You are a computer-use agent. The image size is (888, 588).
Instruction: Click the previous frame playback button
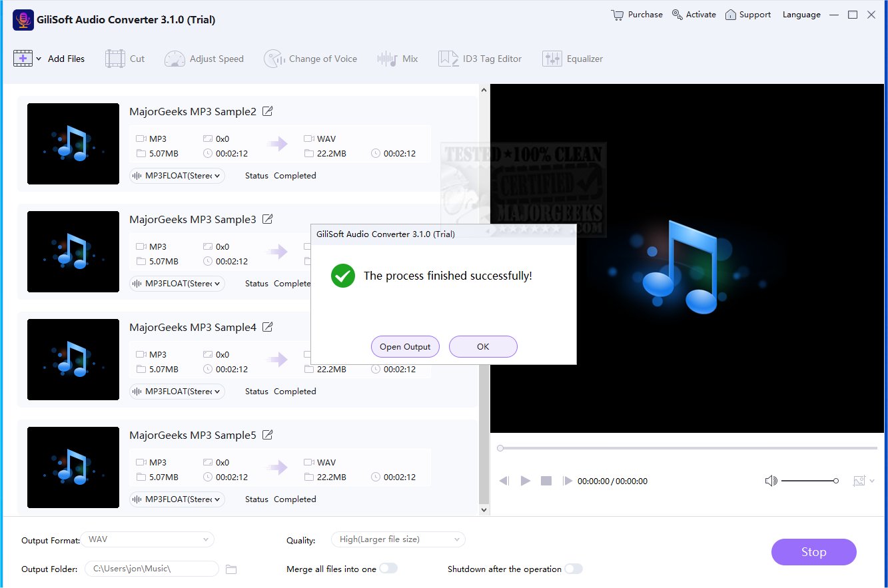pos(504,481)
